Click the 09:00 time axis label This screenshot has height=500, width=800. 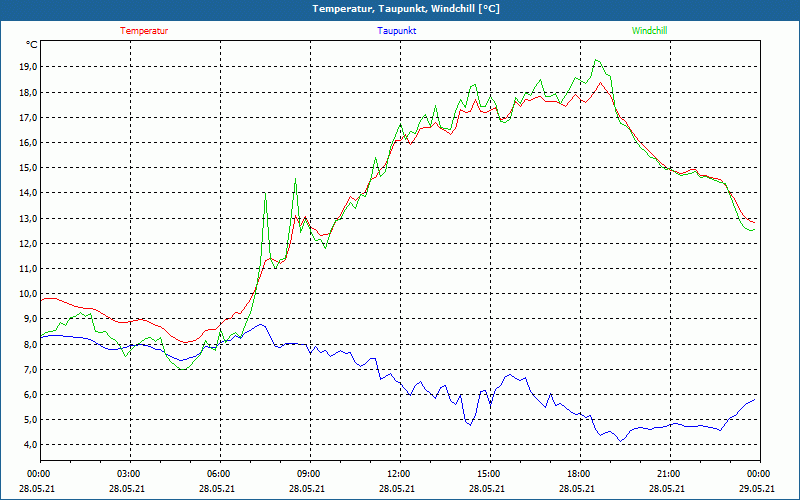pyautogui.click(x=310, y=474)
